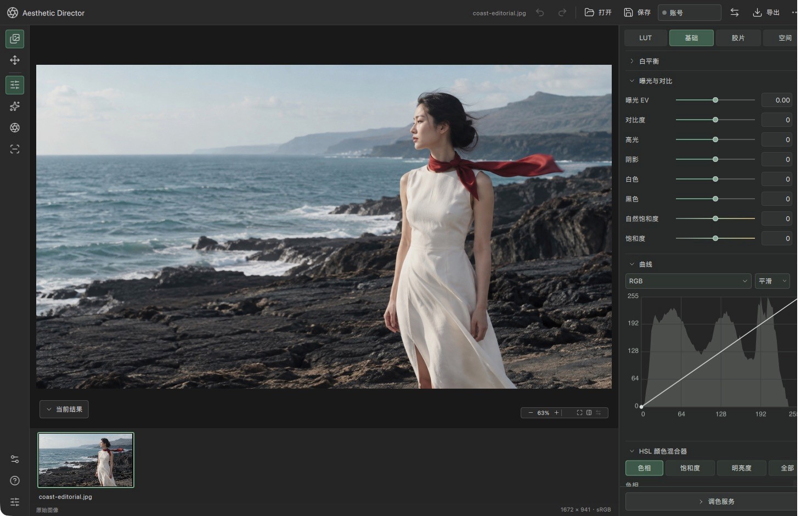Click the 保存 button
Image resolution: width=812 pixels, height=516 pixels.
pyautogui.click(x=637, y=13)
